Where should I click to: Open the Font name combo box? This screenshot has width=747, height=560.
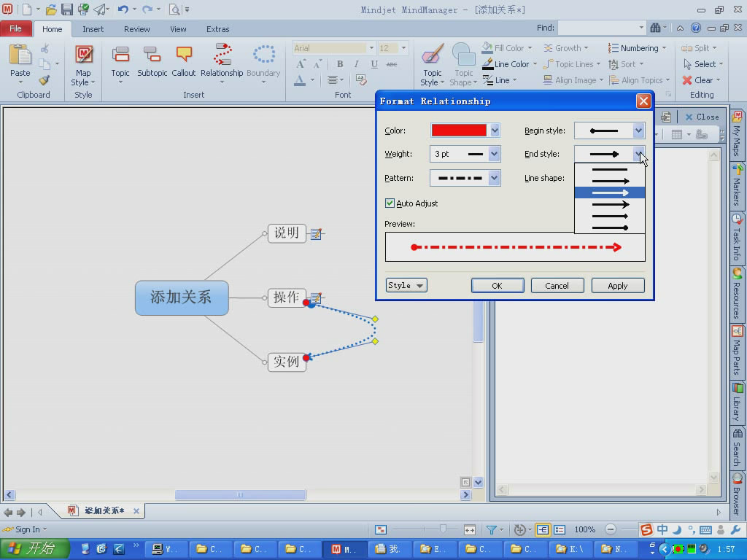pos(333,48)
